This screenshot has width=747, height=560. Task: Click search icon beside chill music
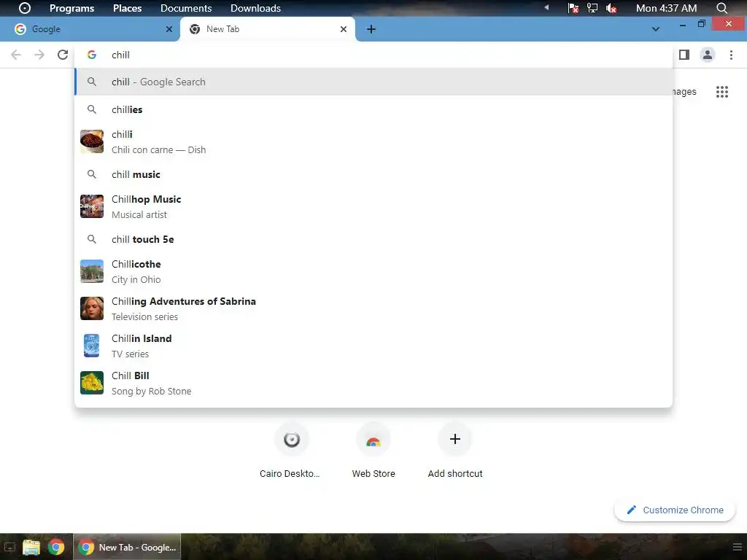pyautogui.click(x=91, y=174)
